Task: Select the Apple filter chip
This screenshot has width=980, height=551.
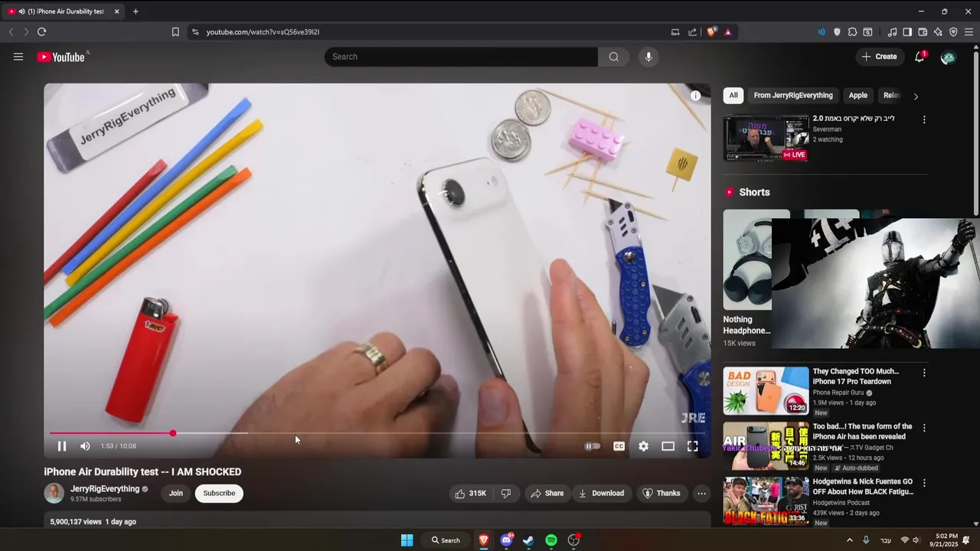Action: 858,96
